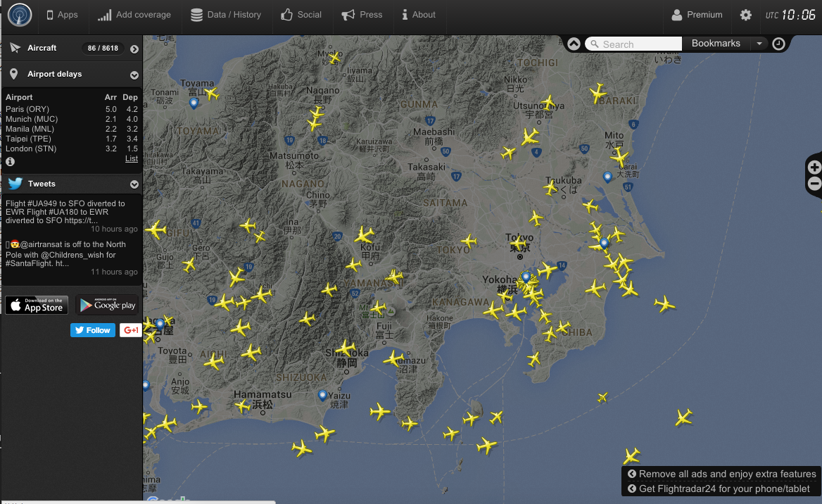Screen dimensions: 822x504
Task: Click the Flightradar24 logo
Action: point(18,14)
